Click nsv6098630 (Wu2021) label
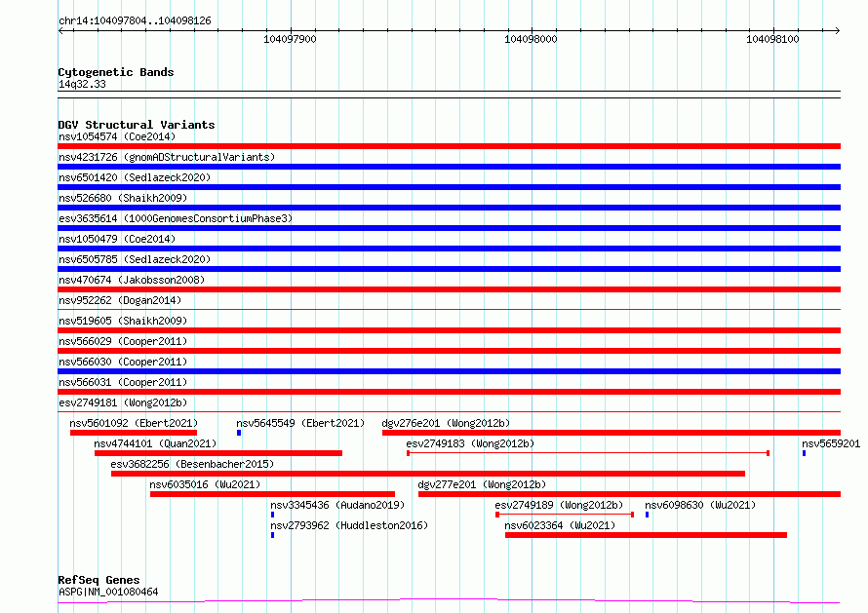868x613 pixels. (x=701, y=505)
